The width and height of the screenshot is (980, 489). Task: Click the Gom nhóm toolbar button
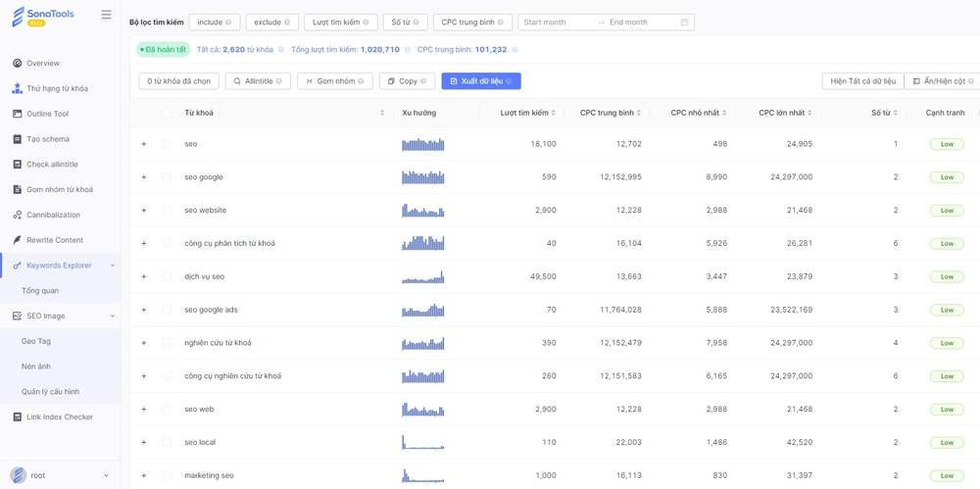(x=335, y=81)
